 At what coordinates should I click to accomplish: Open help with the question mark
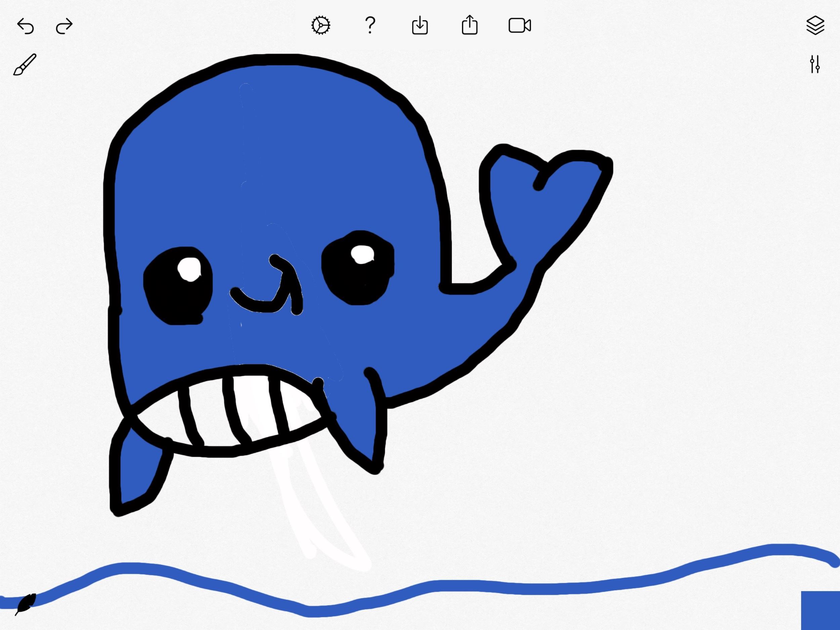(x=370, y=26)
